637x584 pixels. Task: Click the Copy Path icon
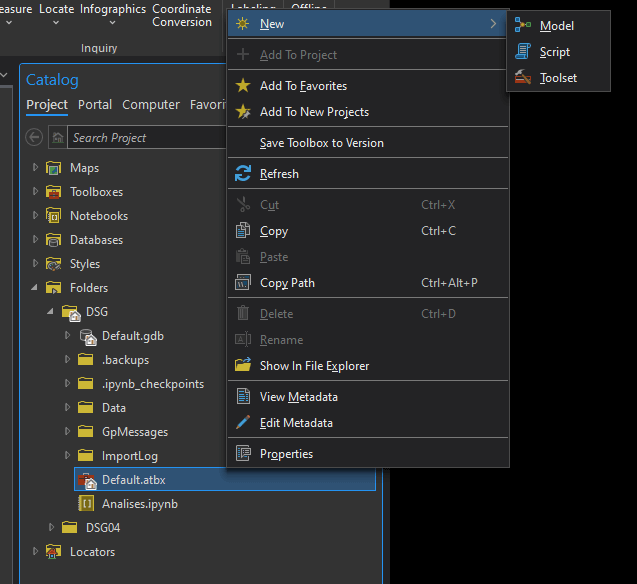point(243,283)
